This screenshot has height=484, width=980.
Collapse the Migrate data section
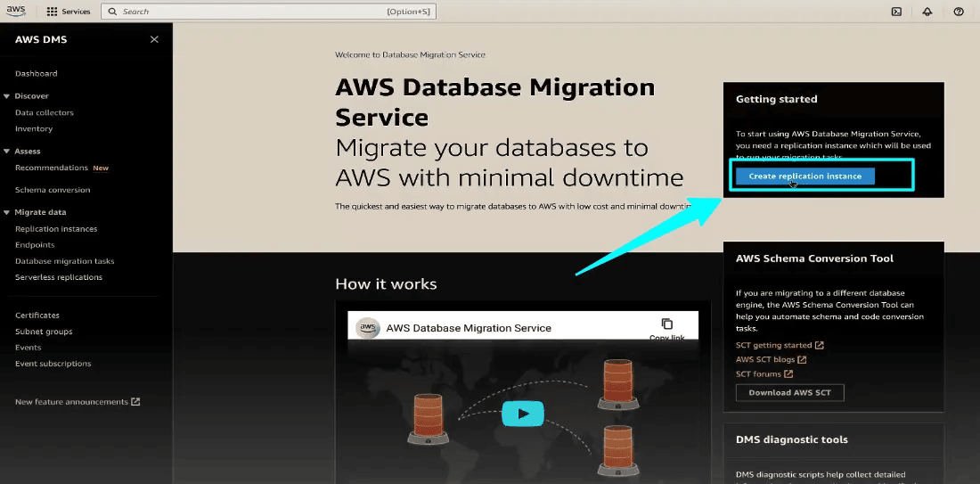point(7,212)
